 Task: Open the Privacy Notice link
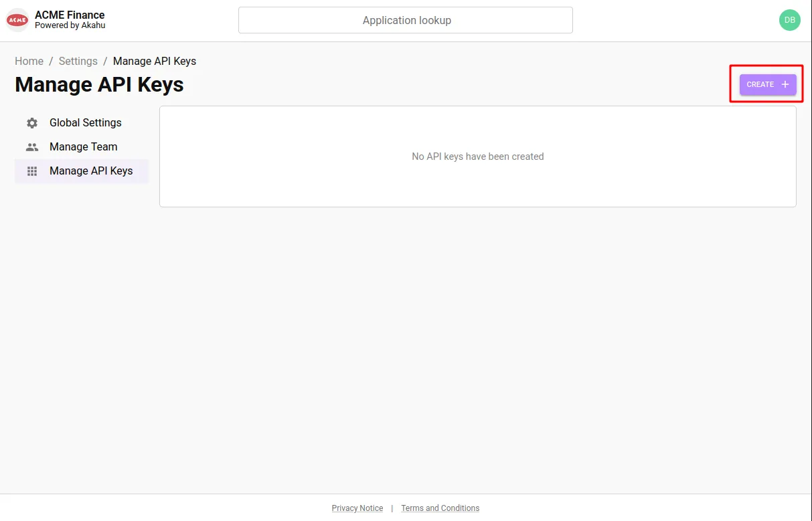pos(357,508)
